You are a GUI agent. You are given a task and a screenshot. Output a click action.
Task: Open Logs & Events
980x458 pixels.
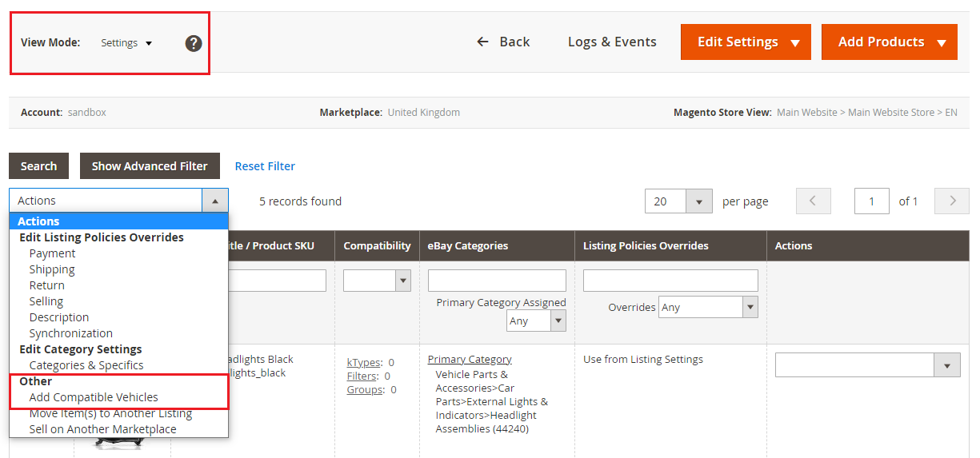612,42
